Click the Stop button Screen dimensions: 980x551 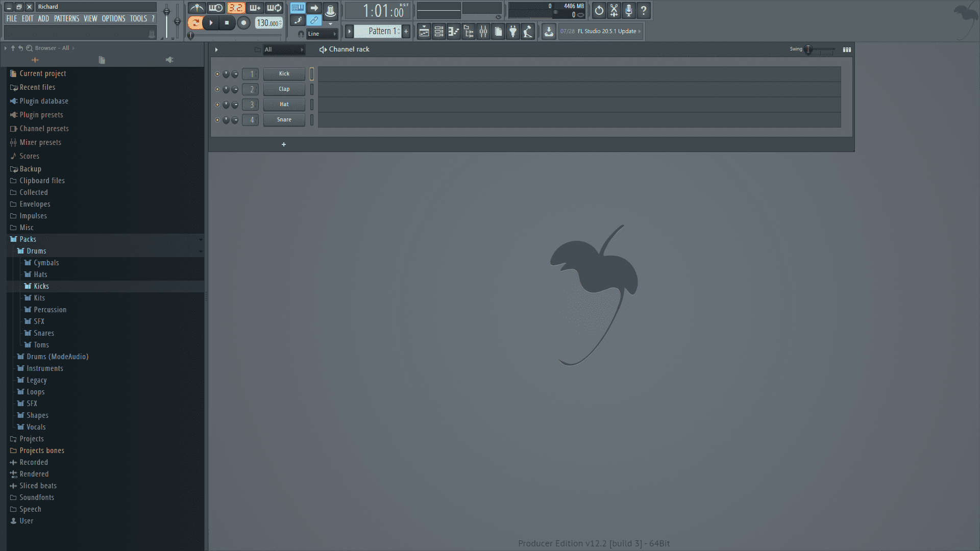(x=227, y=22)
